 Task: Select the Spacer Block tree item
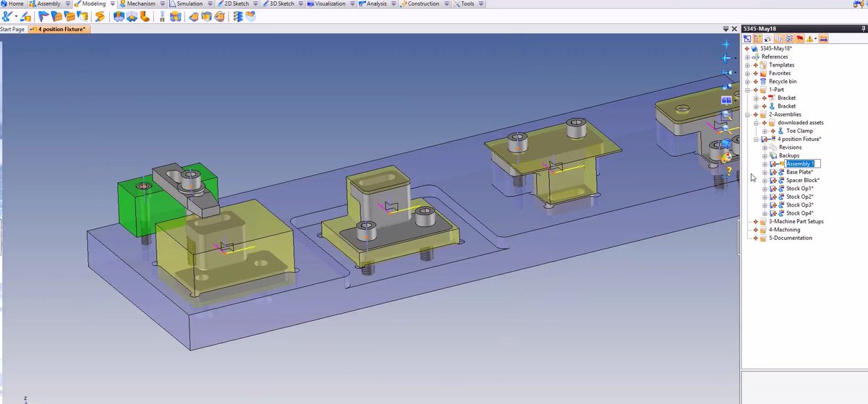click(x=802, y=180)
